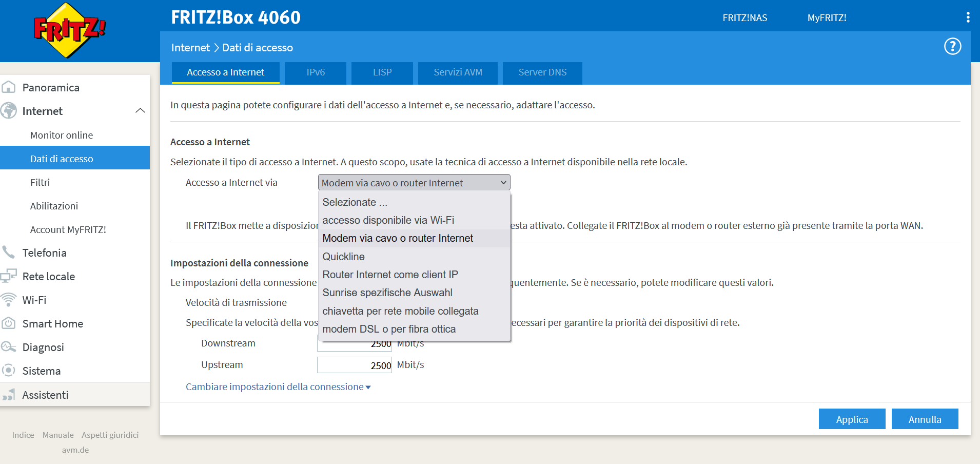Click the Upstream speed input field
The width and height of the screenshot is (980, 464).
(x=355, y=365)
